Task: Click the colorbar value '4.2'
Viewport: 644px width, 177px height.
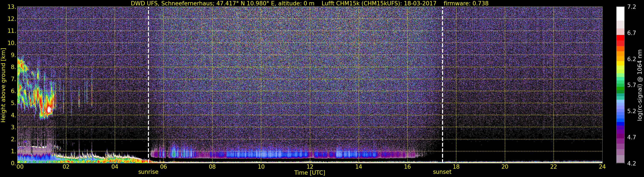Action: pos(632,163)
